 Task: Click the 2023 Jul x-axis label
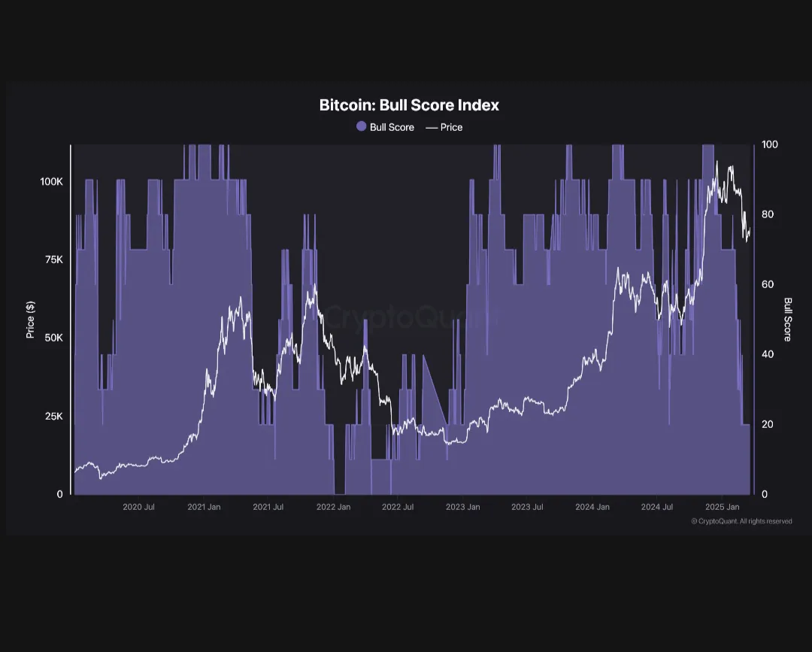pos(527,507)
